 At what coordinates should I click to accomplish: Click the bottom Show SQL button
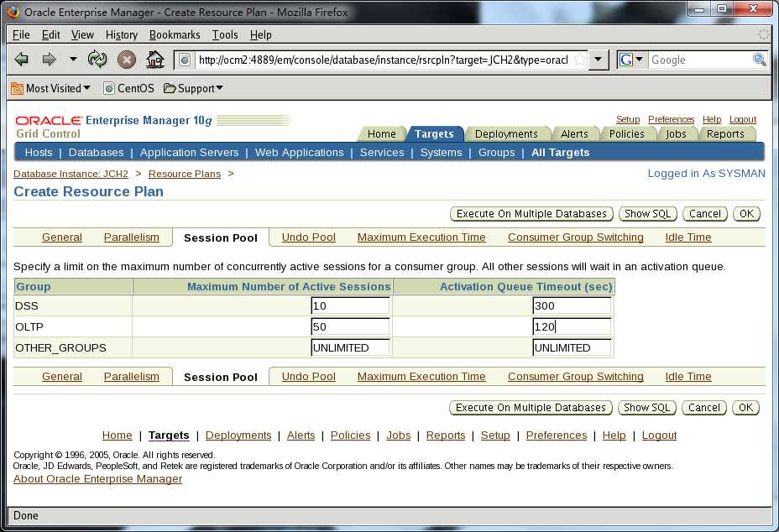tap(646, 408)
